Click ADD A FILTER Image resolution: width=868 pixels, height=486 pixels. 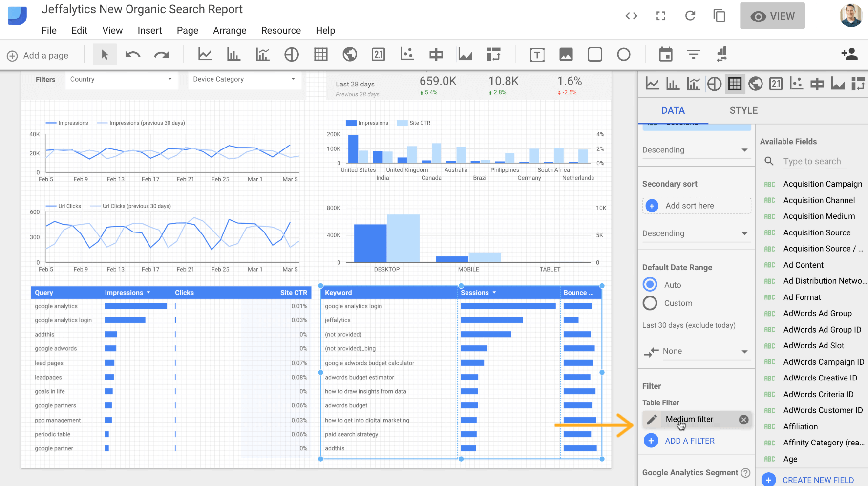[680, 441]
